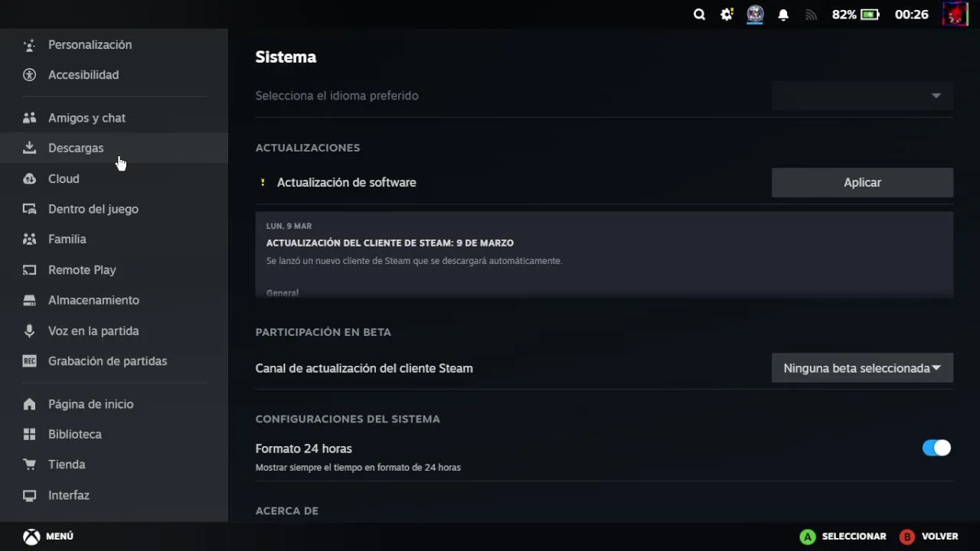Open the settings gear icon
Image resolution: width=980 pixels, height=551 pixels.
pyautogui.click(x=727, y=15)
